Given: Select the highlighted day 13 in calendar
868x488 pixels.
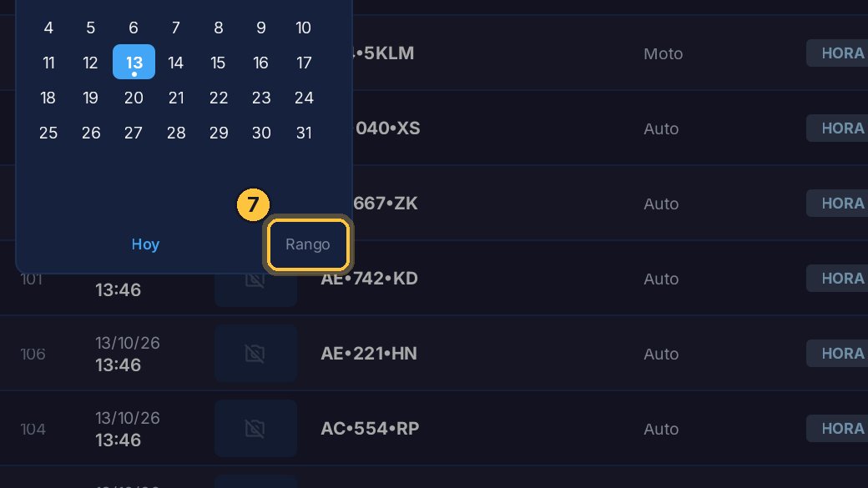Looking at the screenshot, I should tap(134, 62).
